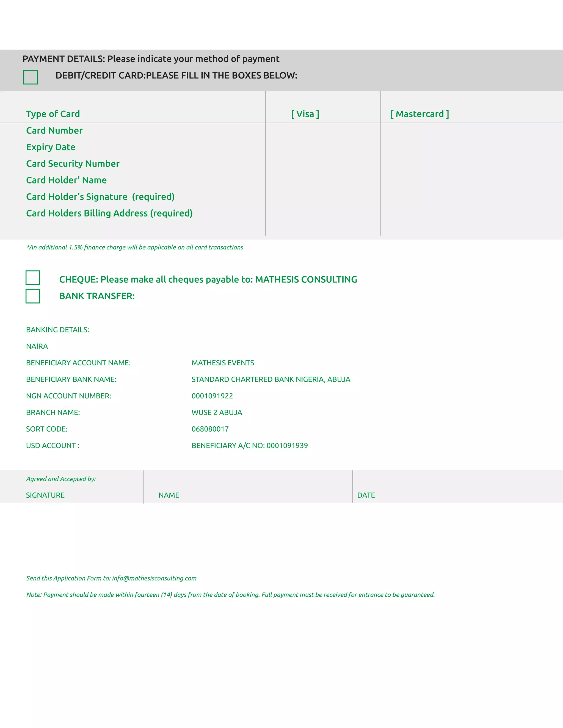
Task: Click the DATE field in agreement section
Action: (366, 495)
